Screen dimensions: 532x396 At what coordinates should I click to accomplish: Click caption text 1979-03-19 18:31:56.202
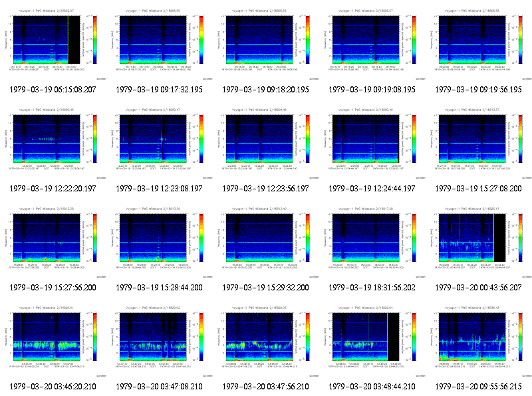click(372, 288)
